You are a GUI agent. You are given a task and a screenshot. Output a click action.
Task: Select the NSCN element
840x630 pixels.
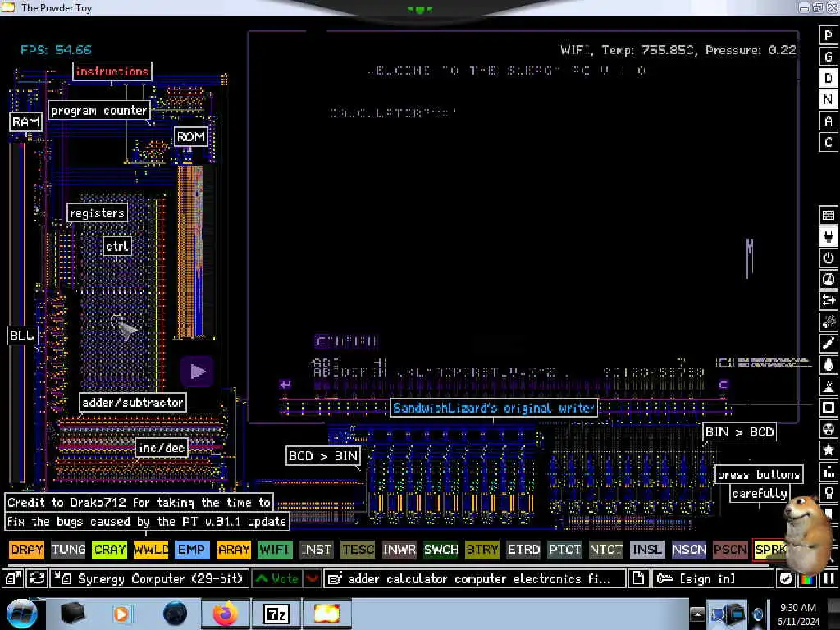point(689,550)
